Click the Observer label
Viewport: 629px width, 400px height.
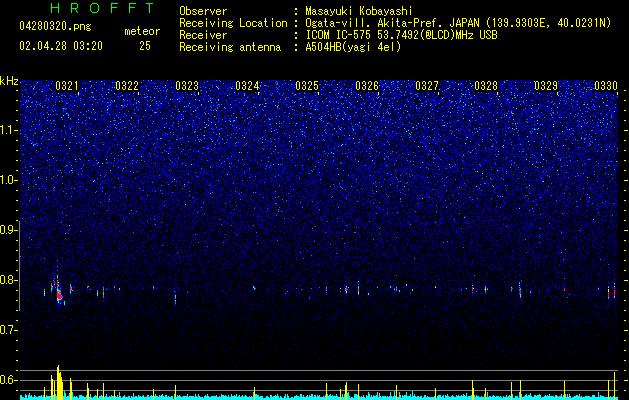pyautogui.click(x=203, y=11)
